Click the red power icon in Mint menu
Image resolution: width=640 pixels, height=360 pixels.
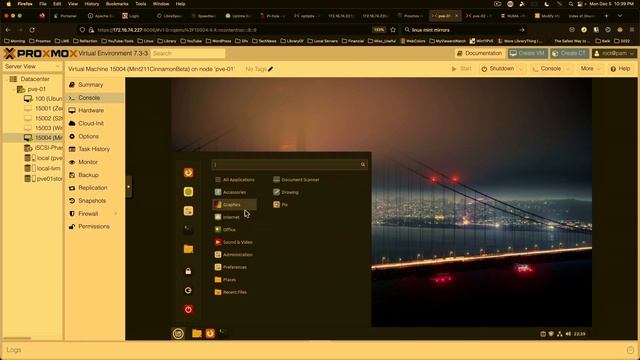[188, 309]
